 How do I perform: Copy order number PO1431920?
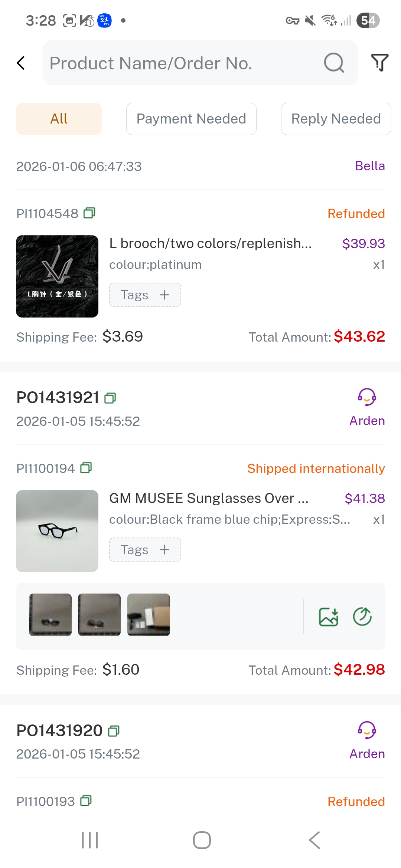point(114,731)
